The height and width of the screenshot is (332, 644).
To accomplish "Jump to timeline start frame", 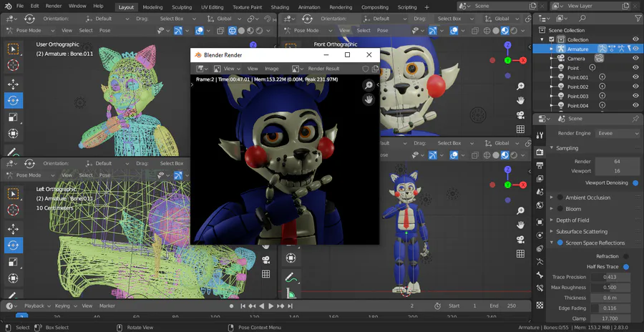I will [x=243, y=306].
